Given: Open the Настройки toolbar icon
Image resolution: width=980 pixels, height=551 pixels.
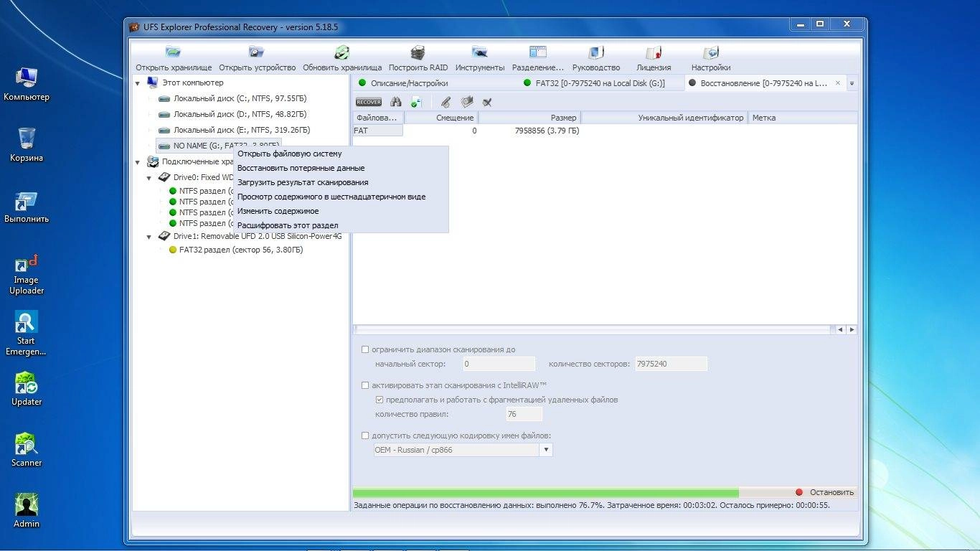Looking at the screenshot, I should pos(711,52).
